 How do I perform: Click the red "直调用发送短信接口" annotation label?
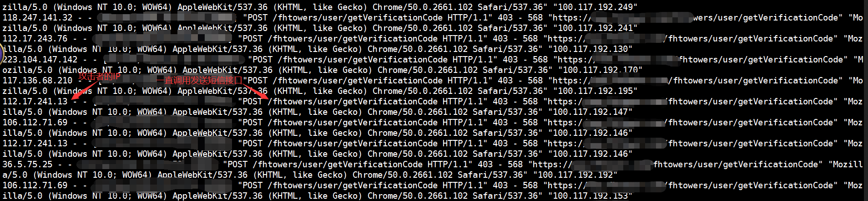click(203, 81)
